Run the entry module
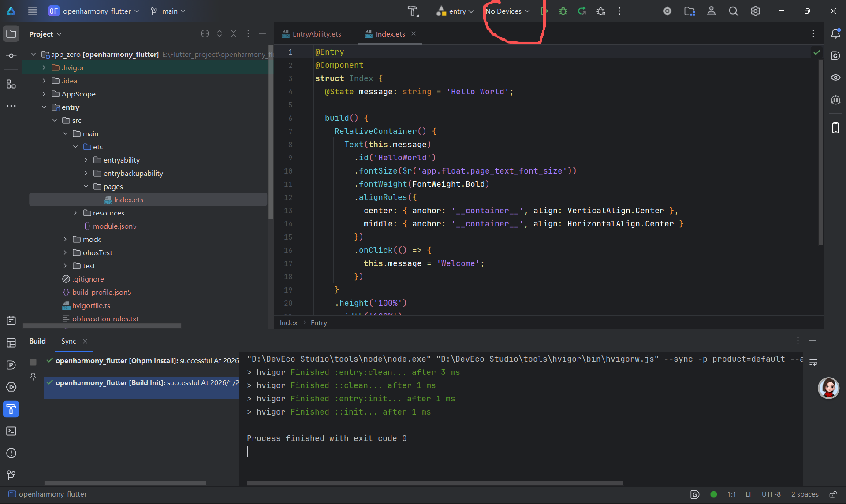This screenshot has height=504, width=846. pyautogui.click(x=544, y=11)
